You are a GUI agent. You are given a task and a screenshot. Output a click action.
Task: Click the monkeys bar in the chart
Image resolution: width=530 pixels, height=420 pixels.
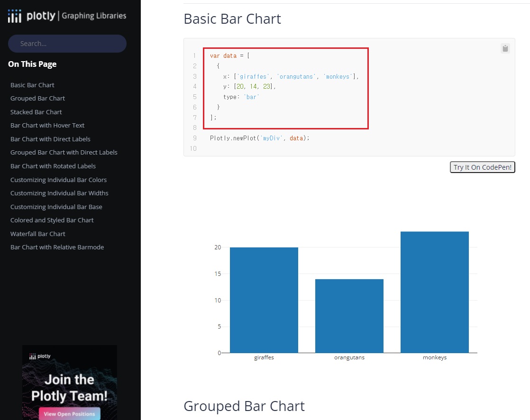435,292
